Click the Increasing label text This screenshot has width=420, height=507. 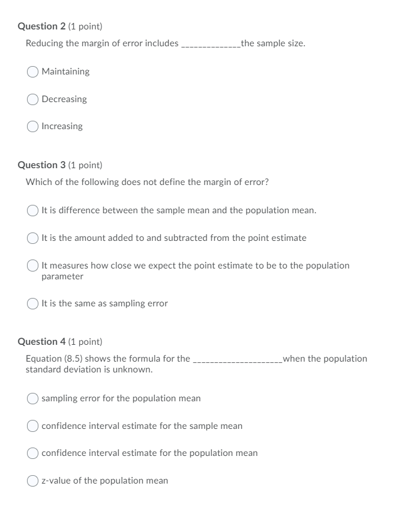point(62,126)
